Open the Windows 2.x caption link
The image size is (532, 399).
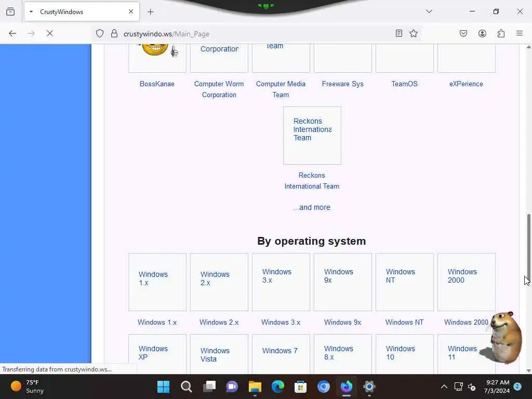click(219, 322)
